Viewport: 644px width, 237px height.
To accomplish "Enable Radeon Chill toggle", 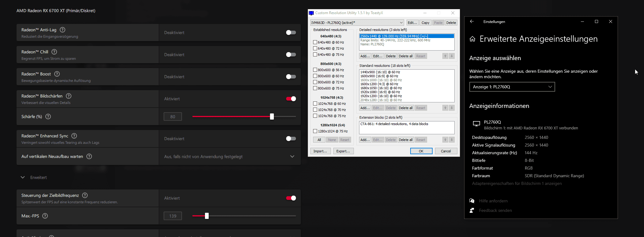I will tap(291, 55).
